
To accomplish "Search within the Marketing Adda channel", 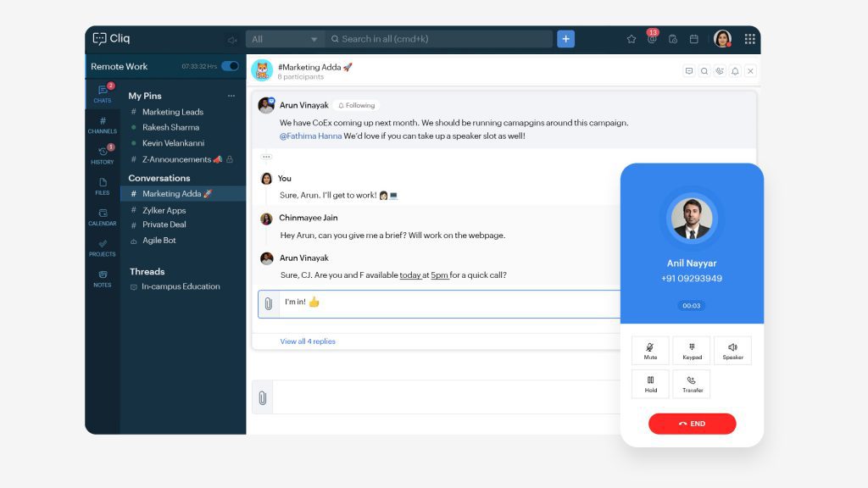I will point(704,71).
